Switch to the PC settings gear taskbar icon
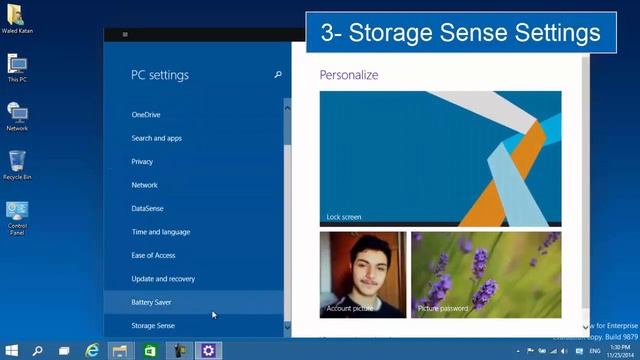 click(x=209, y=351)
